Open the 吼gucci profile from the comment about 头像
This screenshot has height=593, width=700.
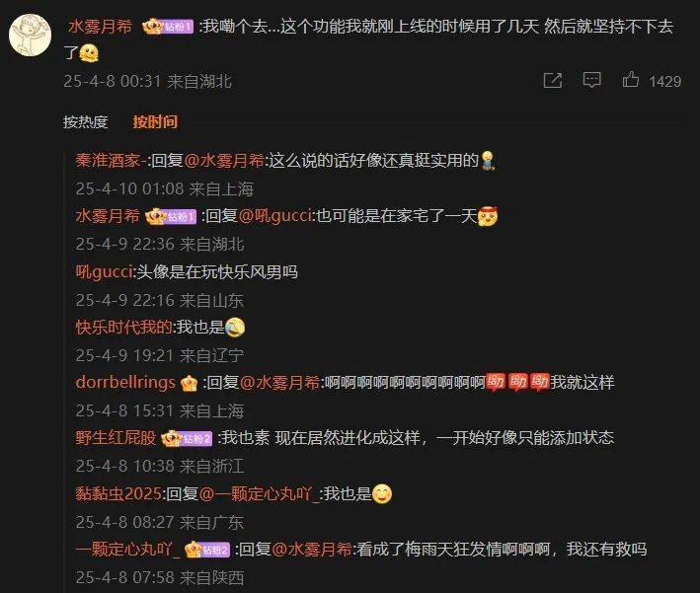[x=104, y=271]
